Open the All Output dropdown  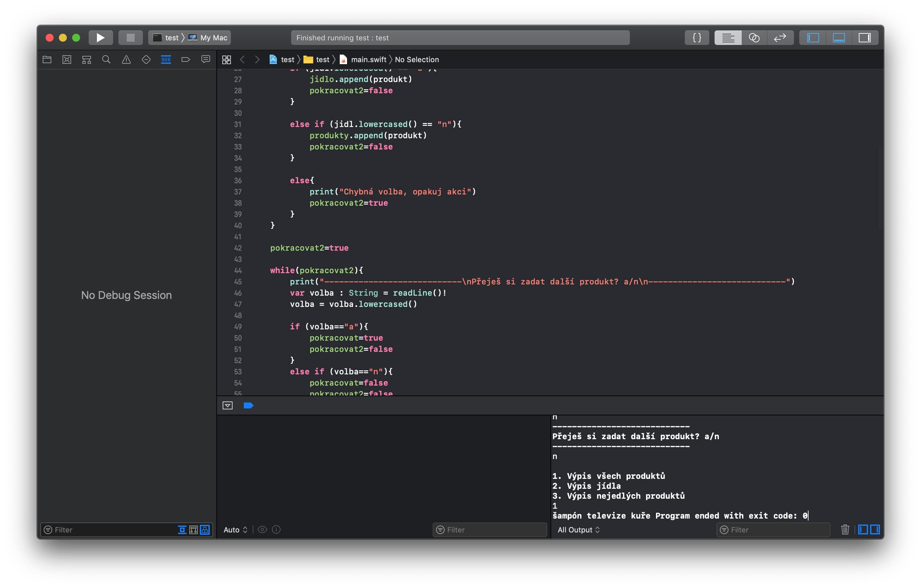coord(578,529)
